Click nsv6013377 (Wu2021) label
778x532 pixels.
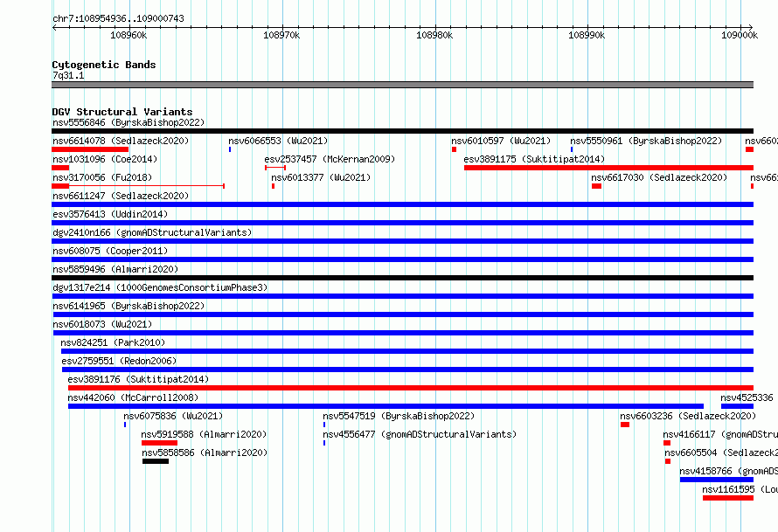click(321, 177)
